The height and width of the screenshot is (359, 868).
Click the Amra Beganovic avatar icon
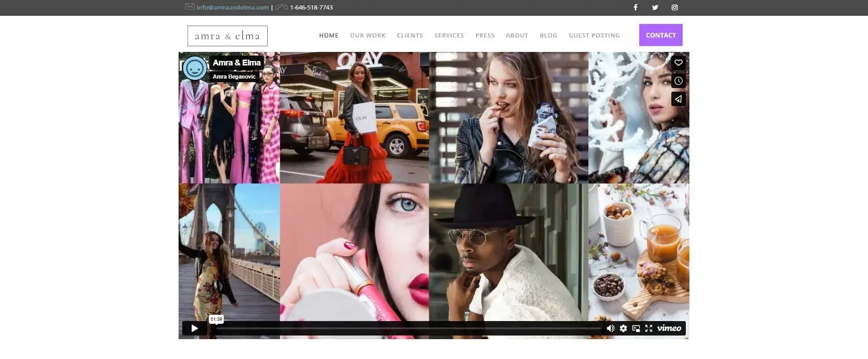point(195,68)
